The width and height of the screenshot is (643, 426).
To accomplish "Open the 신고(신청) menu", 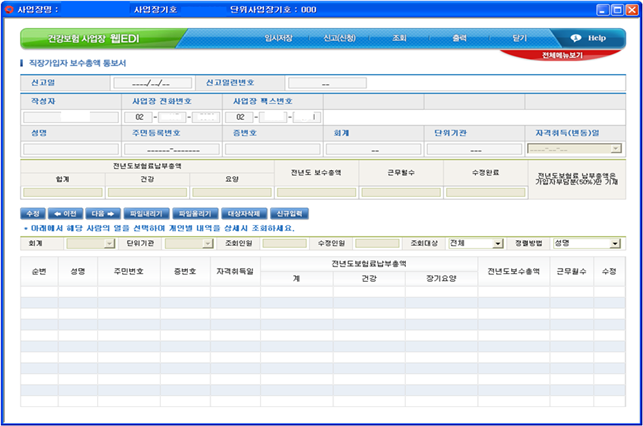I will (339, 38).
